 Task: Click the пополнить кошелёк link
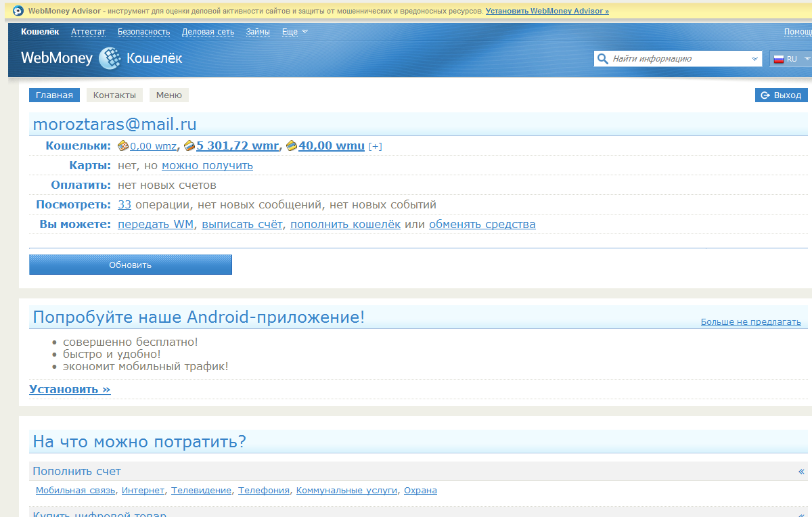[345, 224]
